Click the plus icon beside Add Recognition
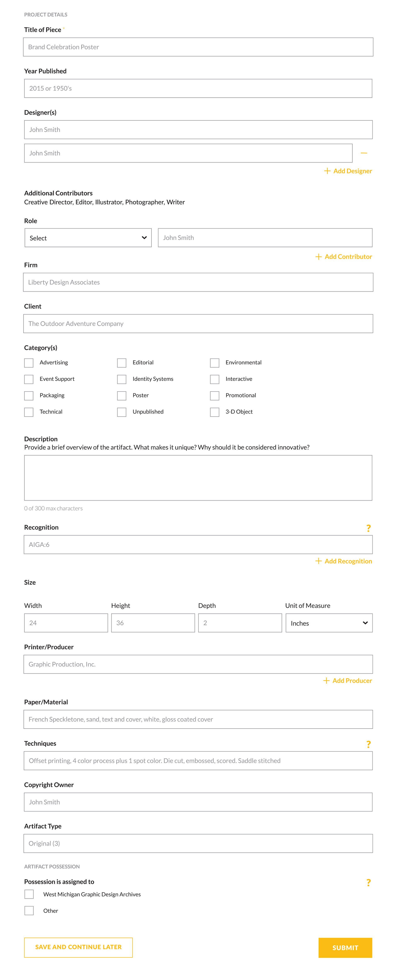Image resolution: width=398 pixels, height=980 pixels. pyautogui.click(x=318, y=561)
